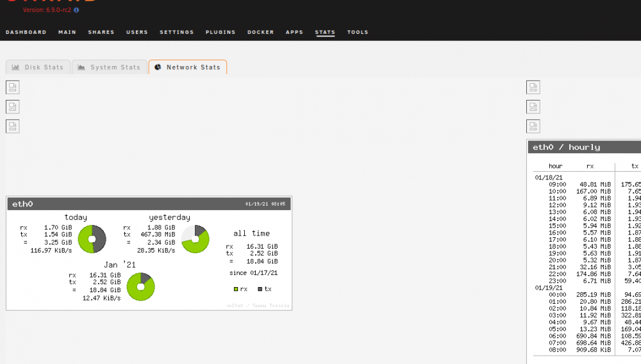Click the timestamp 01/19/21 08:05
The width and height of the screenshot is (641, 364).
pyautogui.click(x=265, y=204)
